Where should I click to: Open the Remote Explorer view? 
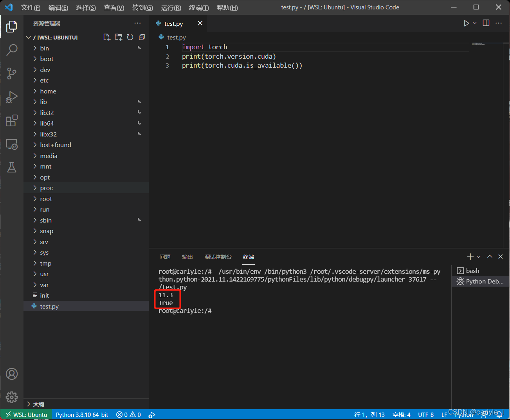click(12, 144)
